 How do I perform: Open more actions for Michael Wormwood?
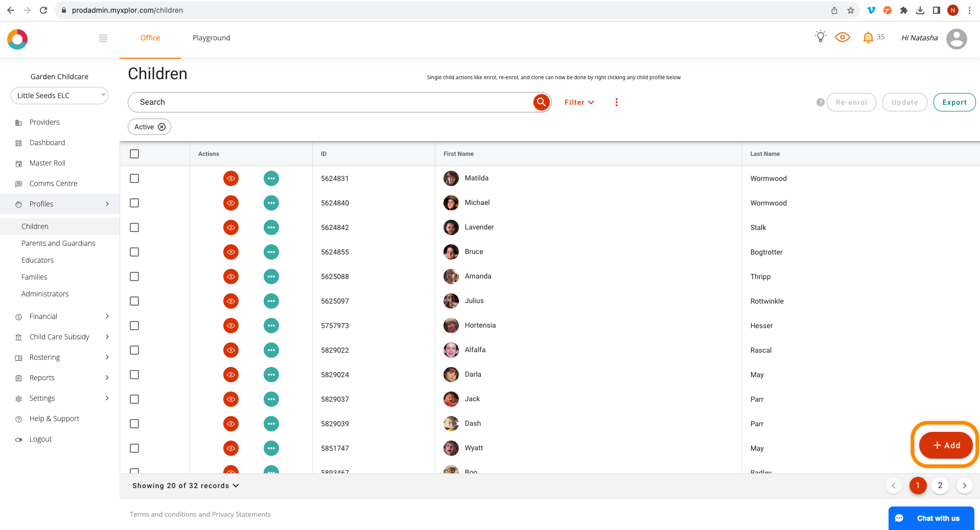tap(271, 203)
